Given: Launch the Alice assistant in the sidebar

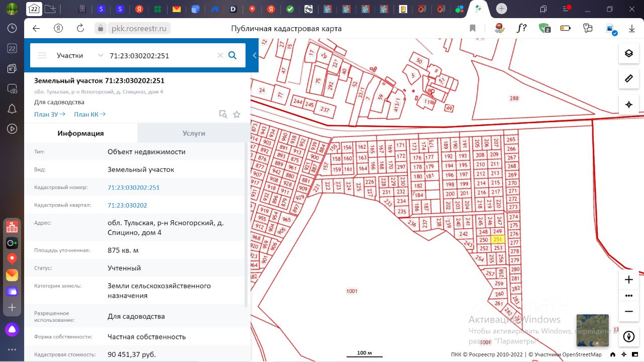Looking at the screenshot, I should point(12,330).
